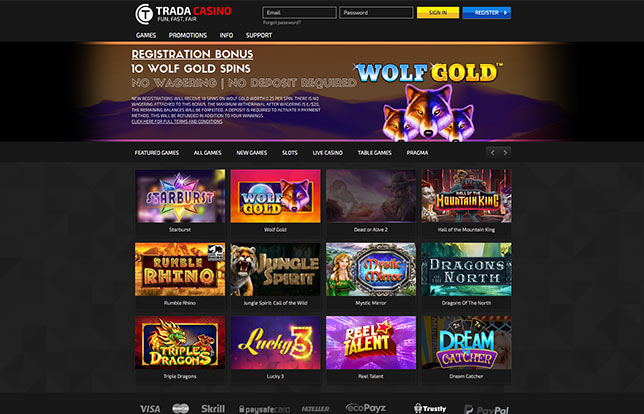Image resolution: width=644 pixels, height=414 pixels.
Task: Show previous game categories with left arrow
Action: click(492, 153)
